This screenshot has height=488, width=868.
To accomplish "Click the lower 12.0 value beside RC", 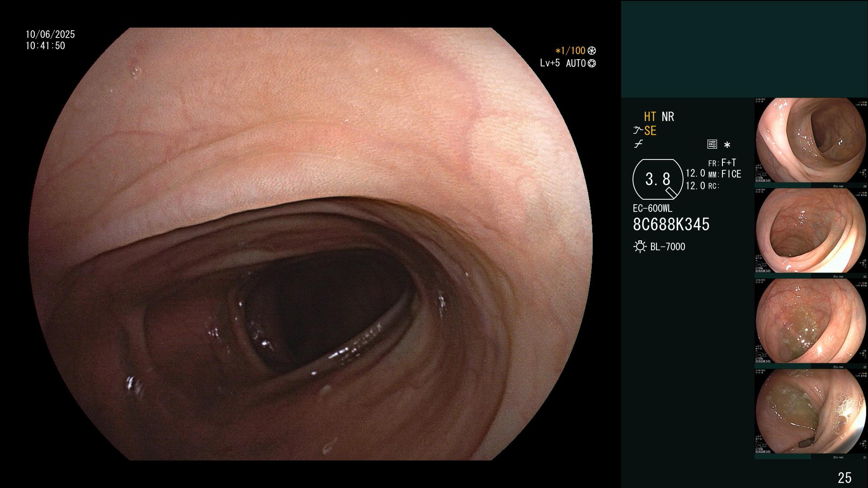I will pos(695,186).
